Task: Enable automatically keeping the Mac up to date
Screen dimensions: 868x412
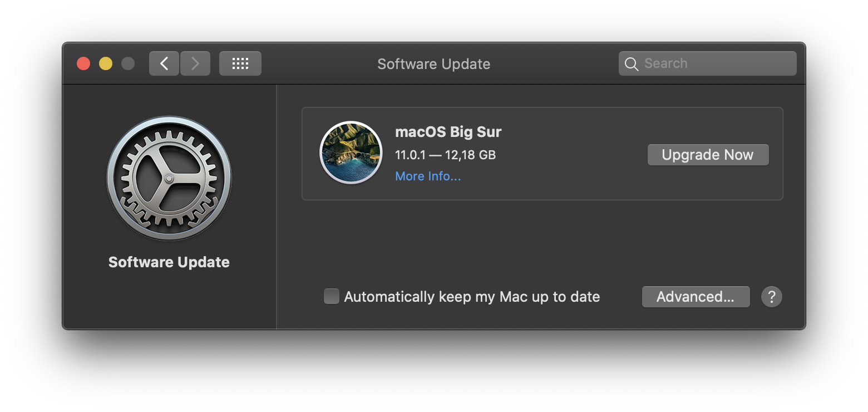Action: pos(332,296)
